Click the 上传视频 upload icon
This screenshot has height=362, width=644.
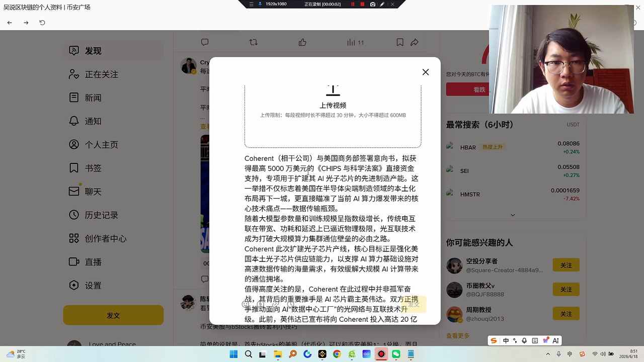click(333, 90)
